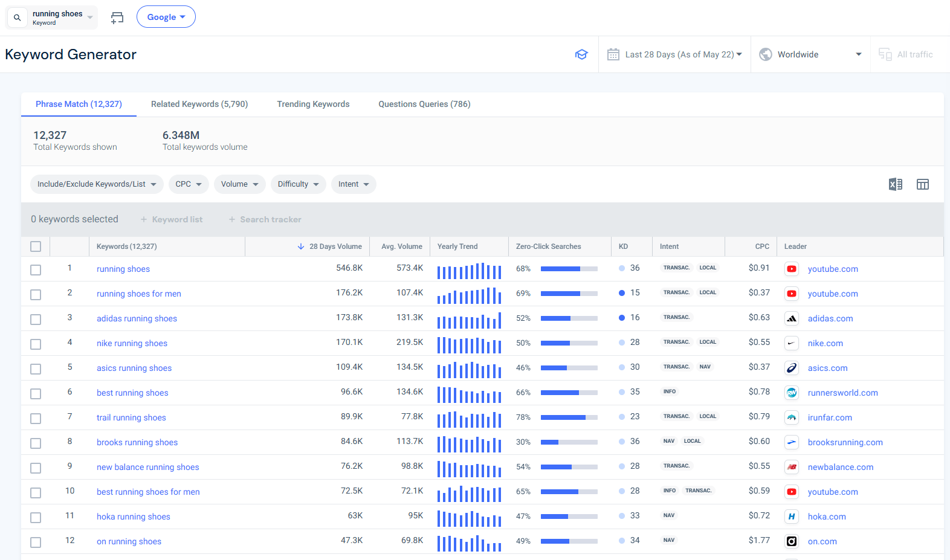Check the 'running shoes' row checkbox

pos(36,270)
